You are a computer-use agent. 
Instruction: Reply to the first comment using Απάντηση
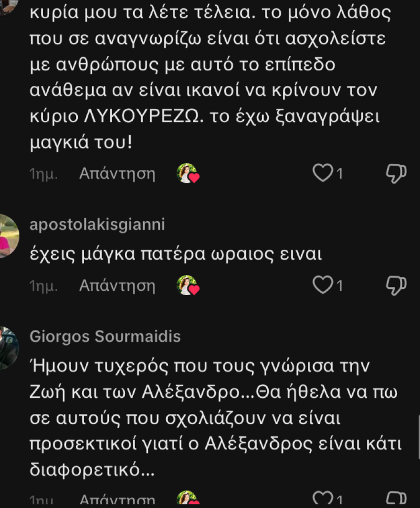coord(117,173)
